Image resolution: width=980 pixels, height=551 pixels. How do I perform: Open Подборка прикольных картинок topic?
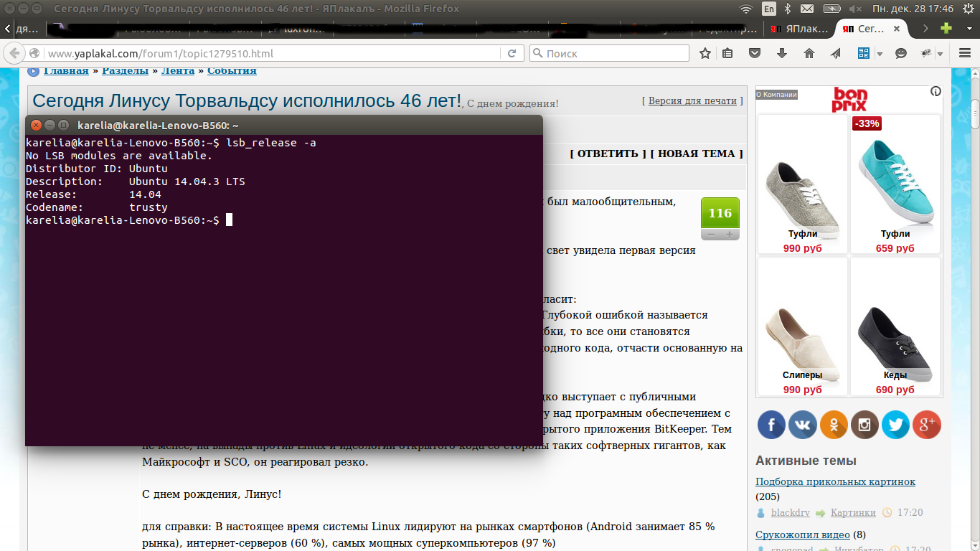coord(835,481)
